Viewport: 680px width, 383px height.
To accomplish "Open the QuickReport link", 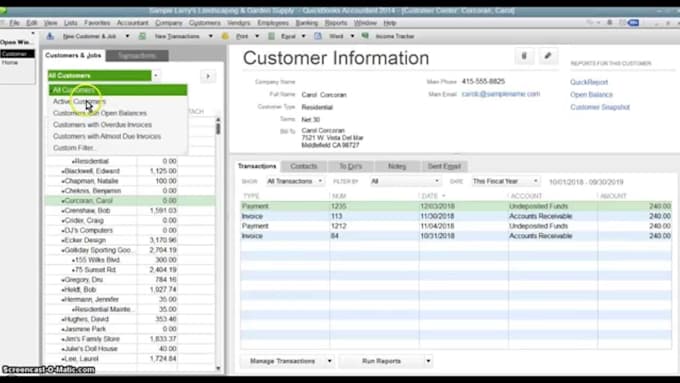I will click(x=589, y=82).
